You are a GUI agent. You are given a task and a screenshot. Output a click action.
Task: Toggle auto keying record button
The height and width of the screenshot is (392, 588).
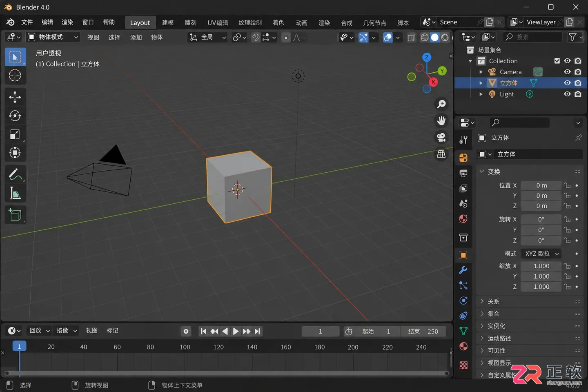click(x=186, y=331)
